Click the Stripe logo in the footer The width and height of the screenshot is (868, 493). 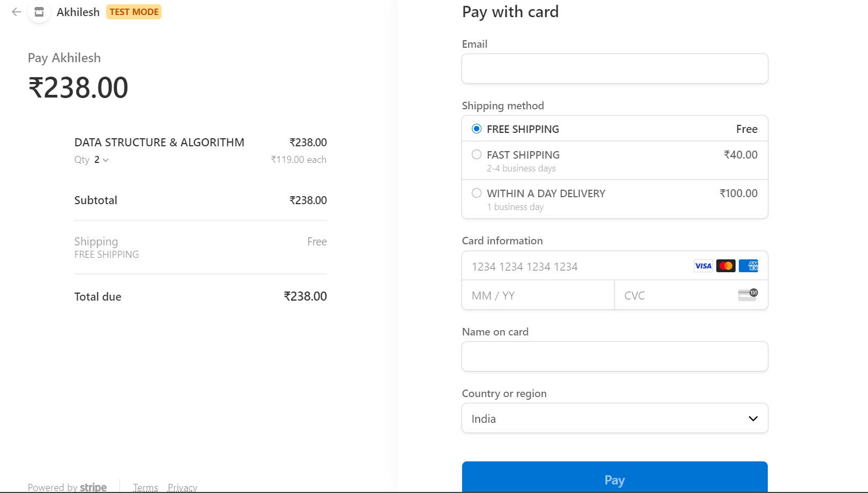93,487
